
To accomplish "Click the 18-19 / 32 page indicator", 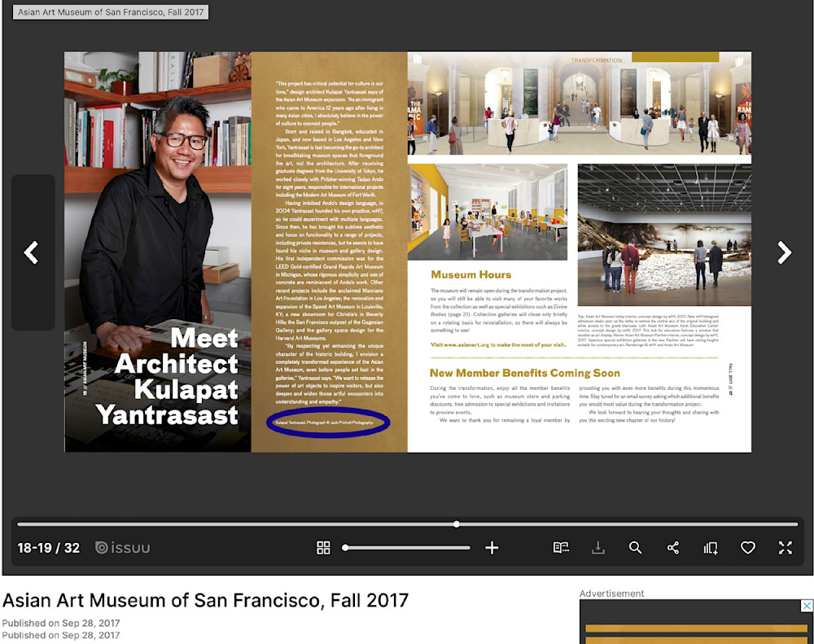I will [x=48, y=548].
